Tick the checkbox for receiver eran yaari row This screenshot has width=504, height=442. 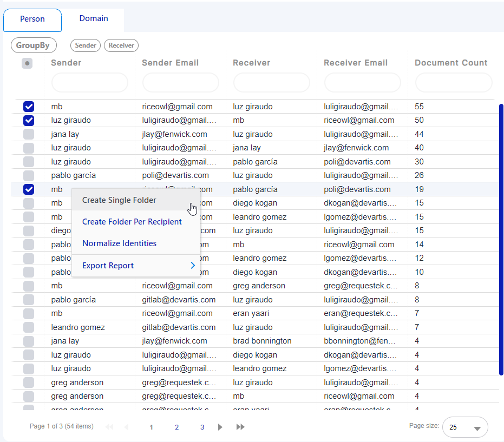[29, 314]
